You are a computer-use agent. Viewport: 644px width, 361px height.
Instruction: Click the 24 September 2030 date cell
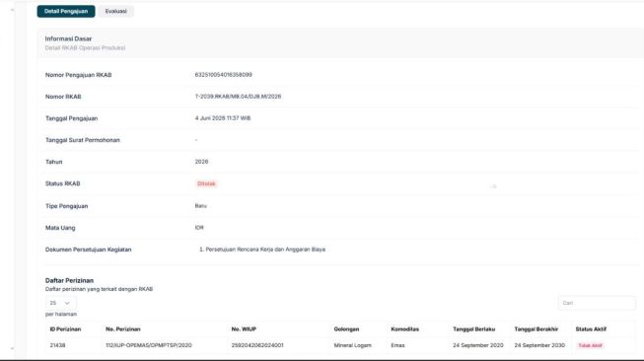539,345
